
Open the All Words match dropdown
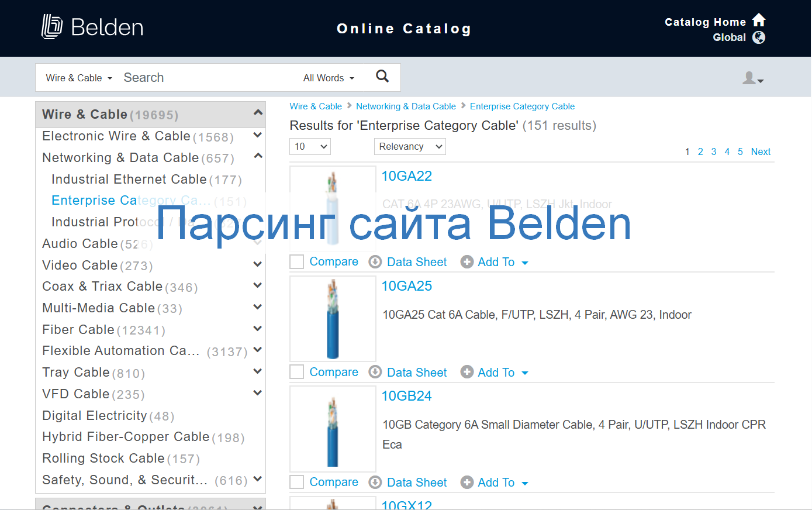(329, 78)
